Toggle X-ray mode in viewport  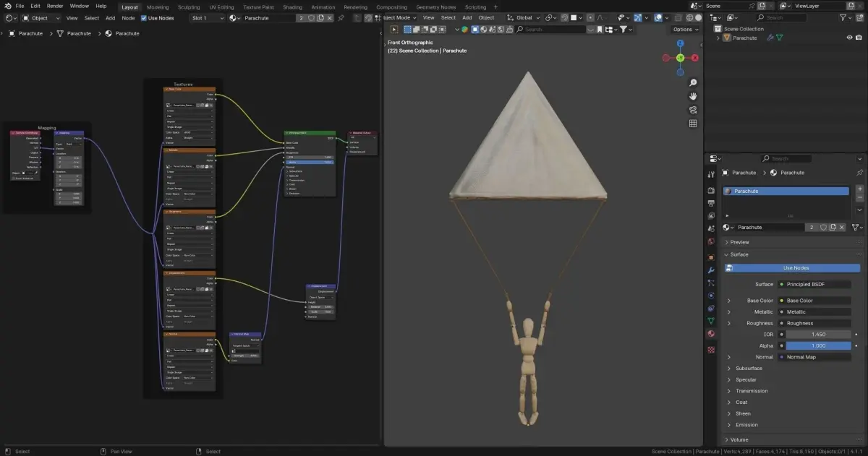point(677,17)
